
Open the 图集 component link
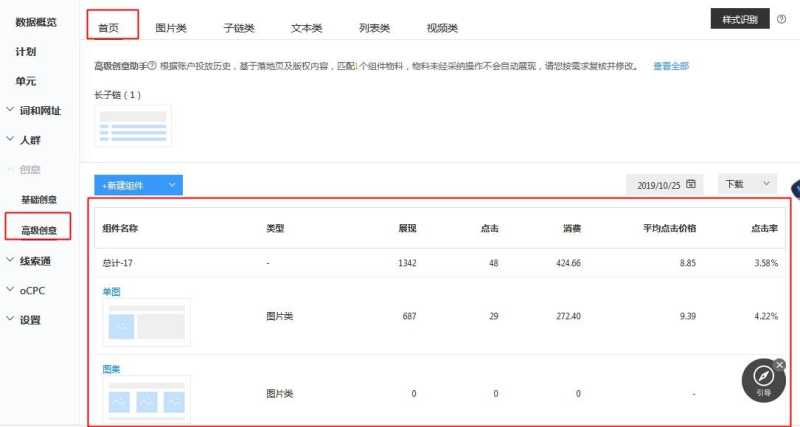pyautogui.click(x=112, y=369)
